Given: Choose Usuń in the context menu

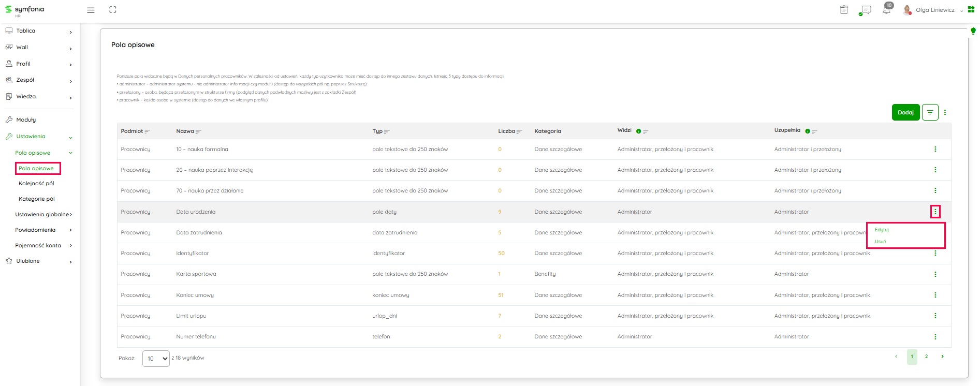Looking at the screenshot, I should [x=880, y=242].
